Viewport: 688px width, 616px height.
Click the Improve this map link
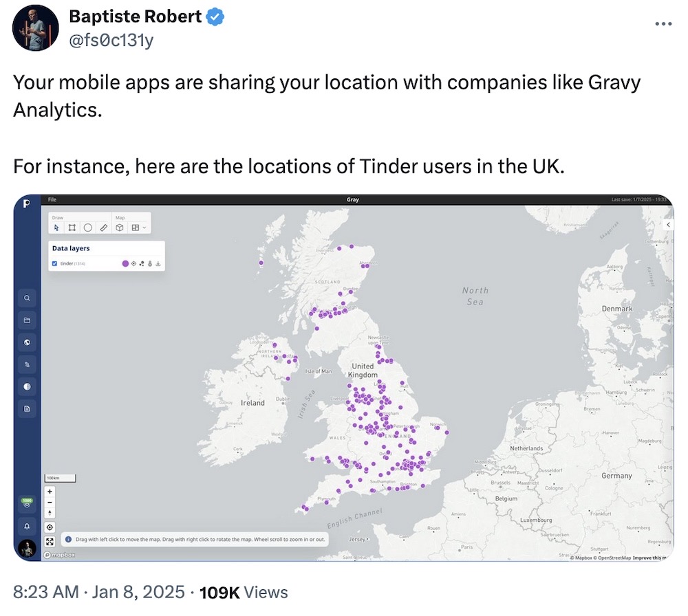coord(650,557)
